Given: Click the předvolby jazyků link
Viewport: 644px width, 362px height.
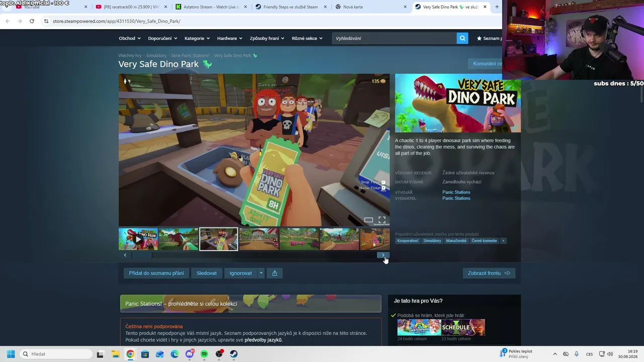Looking at the screenshot, I should pos(263,340).
